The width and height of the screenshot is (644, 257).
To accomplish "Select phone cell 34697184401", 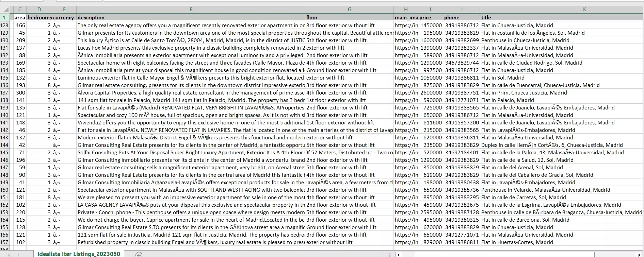I will coord(462,152).
